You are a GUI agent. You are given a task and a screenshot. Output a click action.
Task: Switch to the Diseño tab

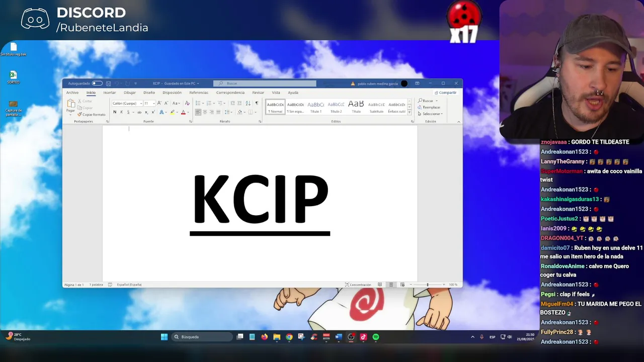[149, 93]
